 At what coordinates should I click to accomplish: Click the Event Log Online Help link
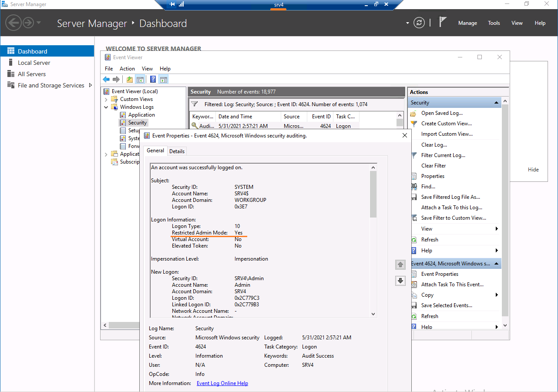click(x=222, y=383)
